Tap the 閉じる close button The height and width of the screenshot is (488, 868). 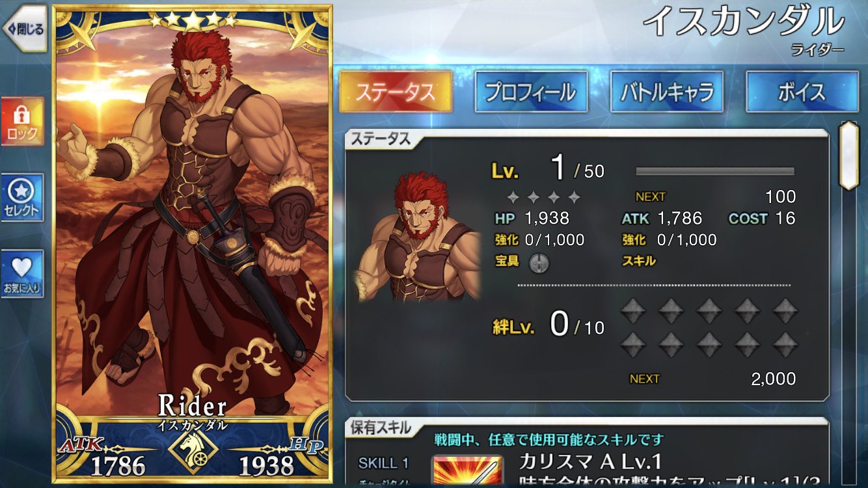25,29
